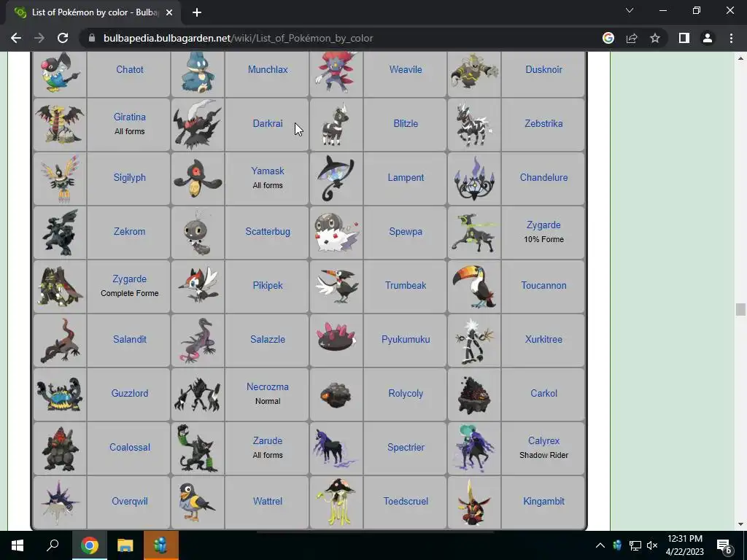Go to the Lampent page
This screenshot has height=560, width=747.
click(406, 178)
